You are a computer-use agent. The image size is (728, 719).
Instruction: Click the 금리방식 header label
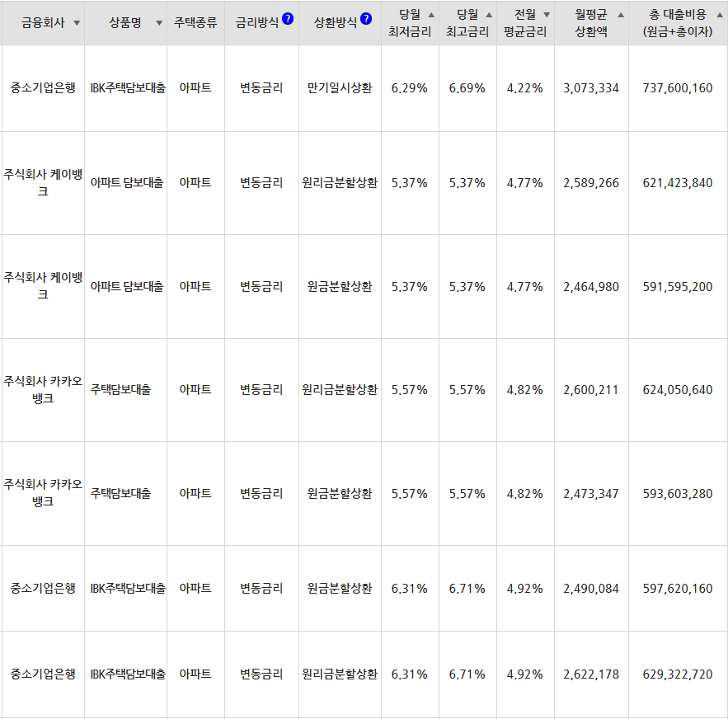256,23
